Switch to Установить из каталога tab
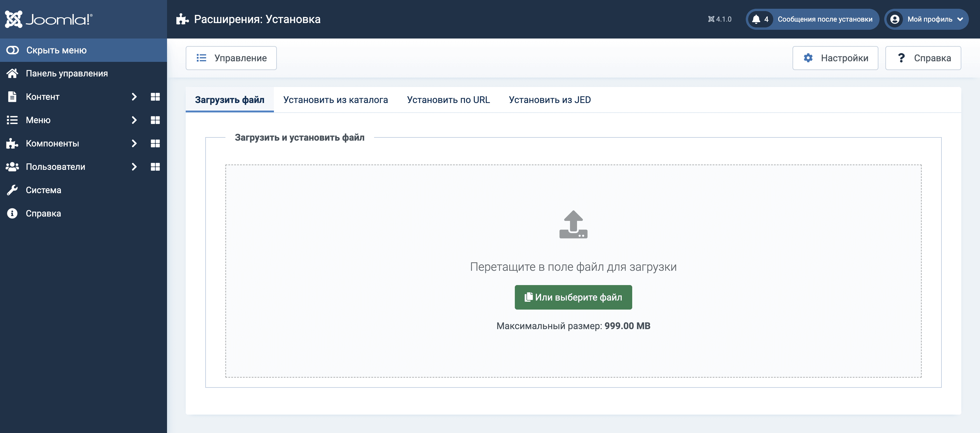Screen dimensions: 980x433 click(x=335, y=99)
